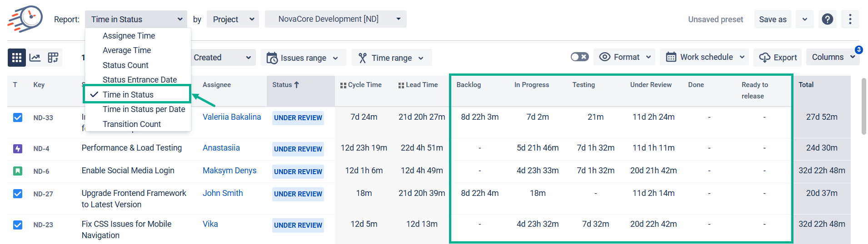This screenshot has height=244, width=868.
Task: Open the line chart view icon
Action: [x=35, y=58]
